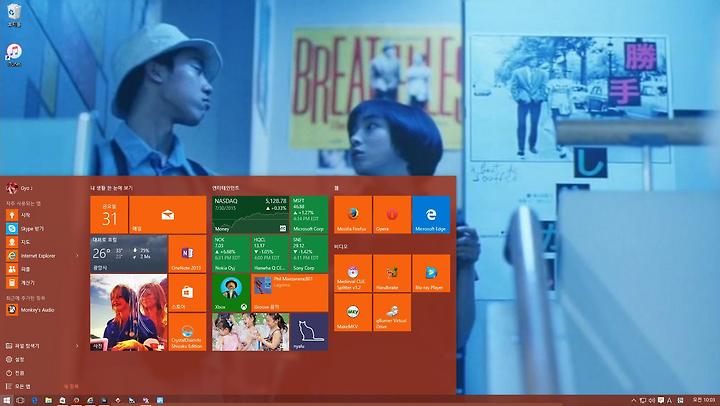Launch Medieval CUE Splitter v1.2 tile
This screenshot has height=406, width=720.
tap(353, 273)
